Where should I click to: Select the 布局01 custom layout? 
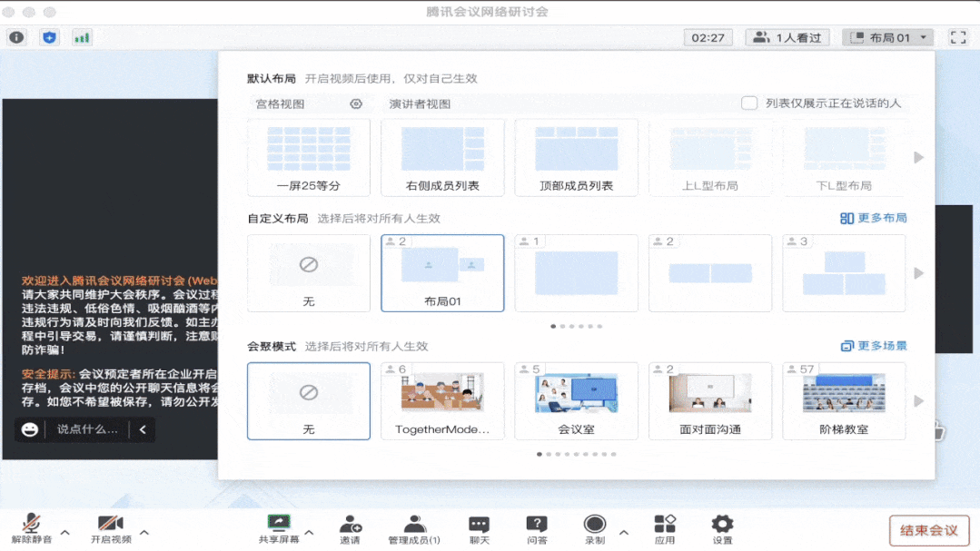[442, 273]
